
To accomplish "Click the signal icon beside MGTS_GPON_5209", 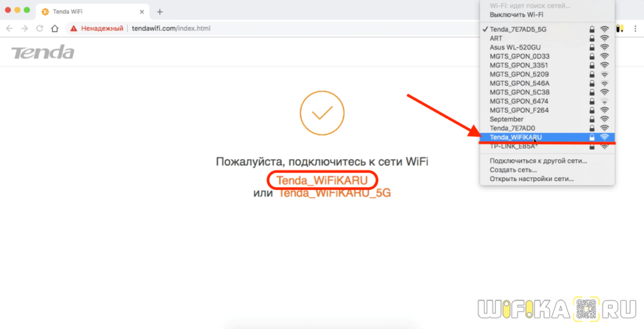I will tap(604, 74).
